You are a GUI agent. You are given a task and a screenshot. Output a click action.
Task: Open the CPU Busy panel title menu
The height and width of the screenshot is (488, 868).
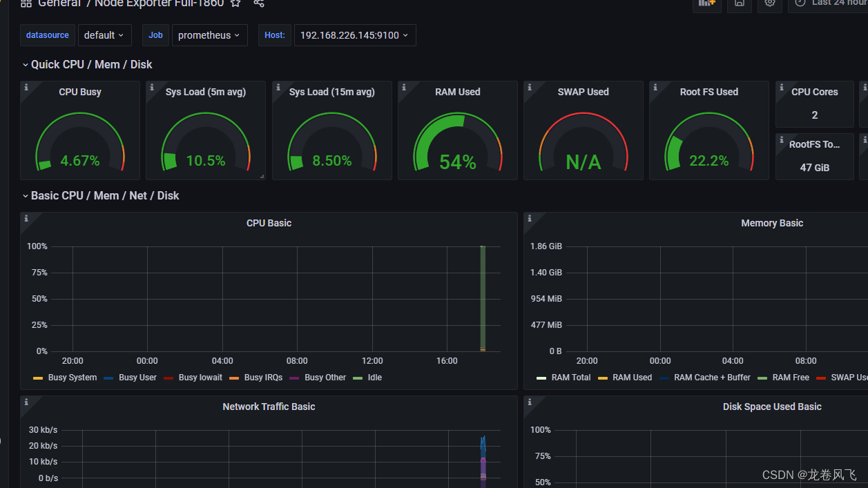tap(80, 92)
